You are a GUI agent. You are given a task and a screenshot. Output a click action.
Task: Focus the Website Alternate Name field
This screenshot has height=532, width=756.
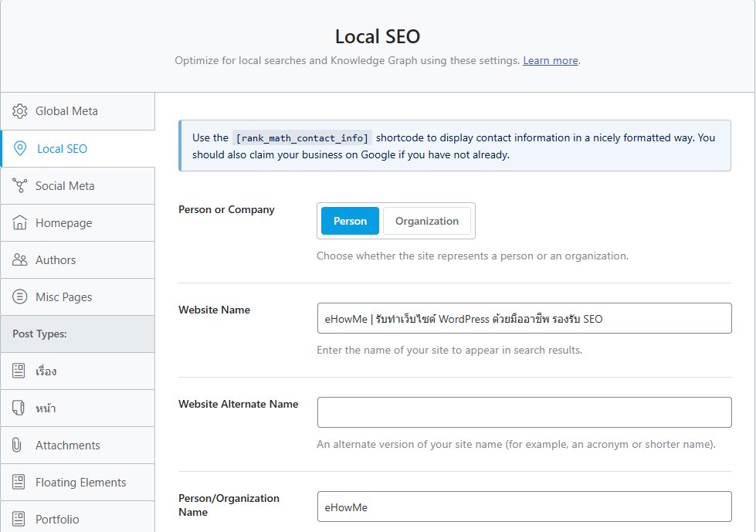(524, 412)
